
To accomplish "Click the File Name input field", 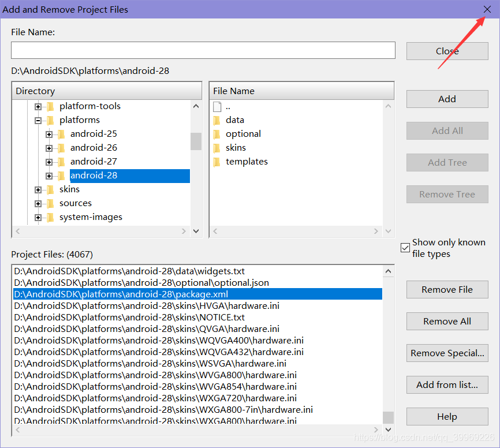I will [203, 50].
